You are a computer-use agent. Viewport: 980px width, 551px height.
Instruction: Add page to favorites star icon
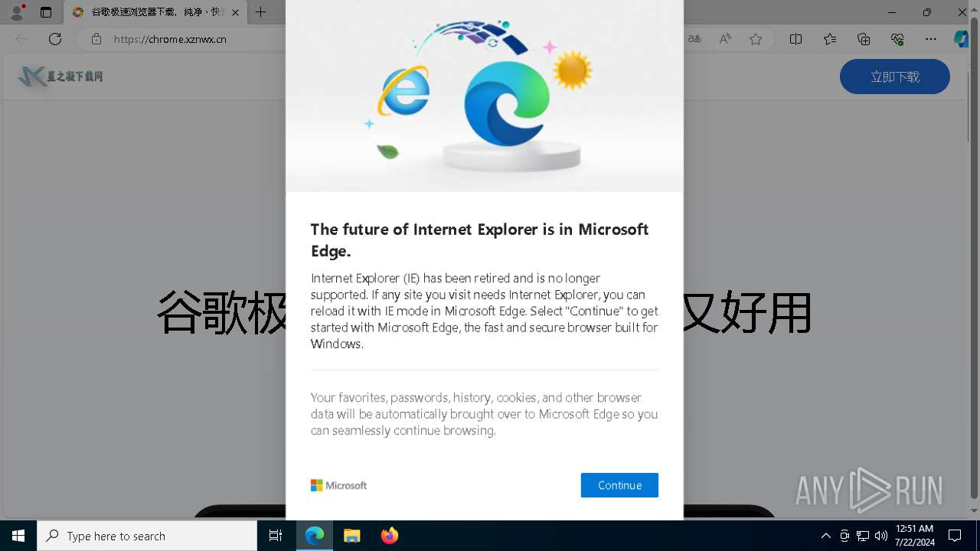pyautogui.click(x=756, y=39)
